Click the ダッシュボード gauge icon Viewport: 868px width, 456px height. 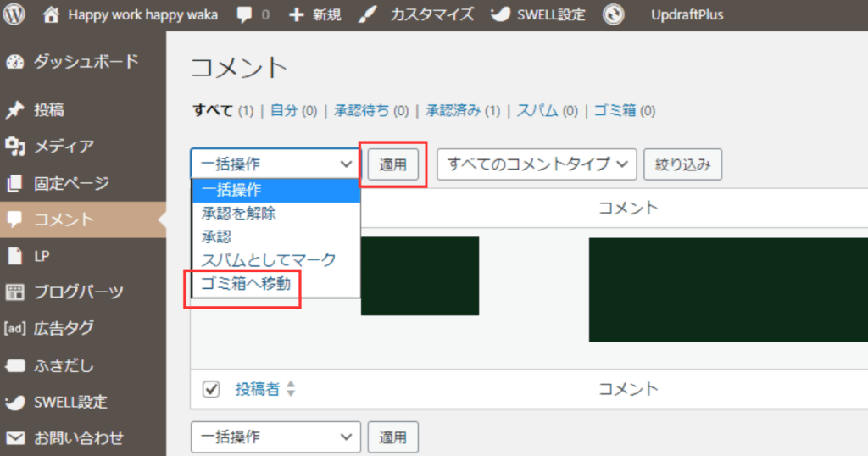tap(15, 62)
